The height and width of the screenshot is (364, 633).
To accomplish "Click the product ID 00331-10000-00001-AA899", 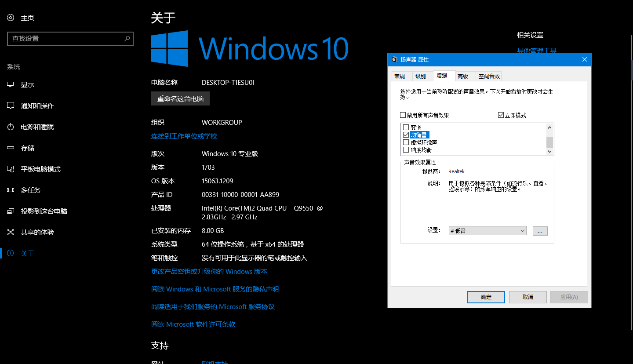I will [x=240, y=195].
